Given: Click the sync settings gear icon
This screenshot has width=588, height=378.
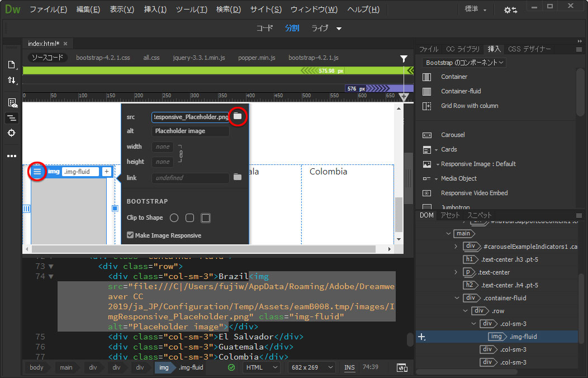Looking at the screenshot, I should tap(510, 10).
